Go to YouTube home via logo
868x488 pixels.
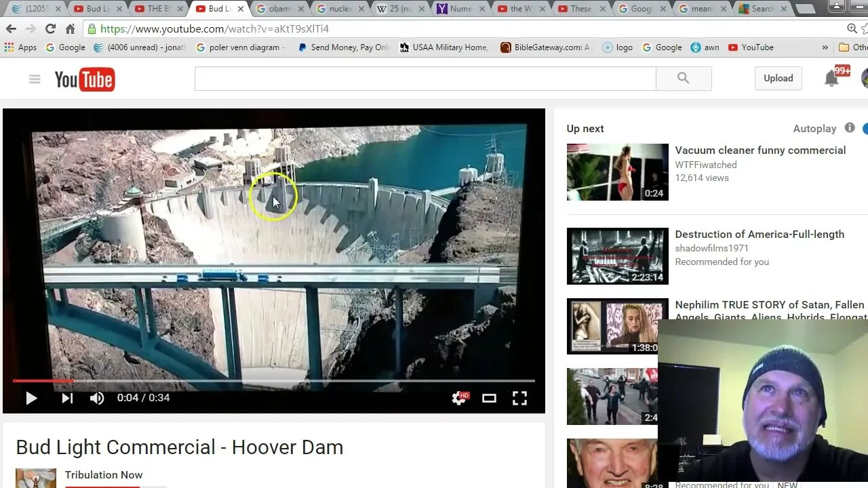tap(85, 79)
